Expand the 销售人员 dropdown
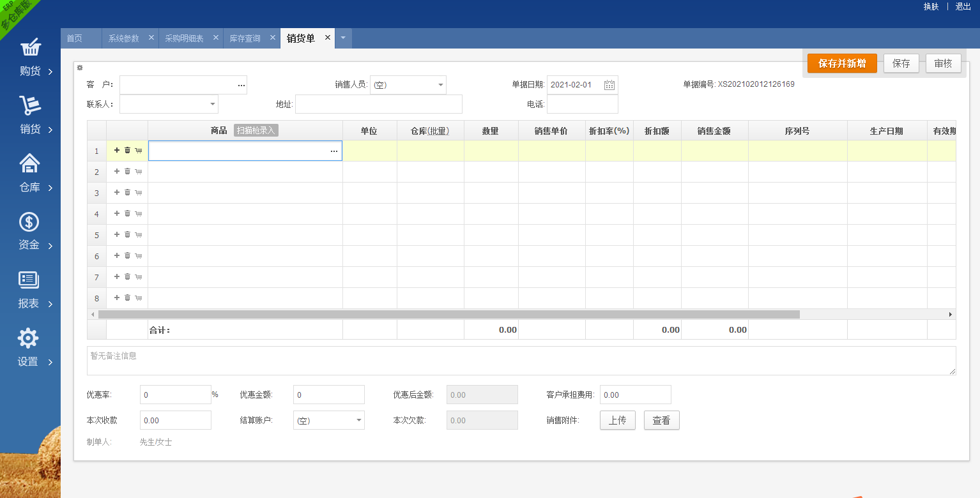 (440, 85)
